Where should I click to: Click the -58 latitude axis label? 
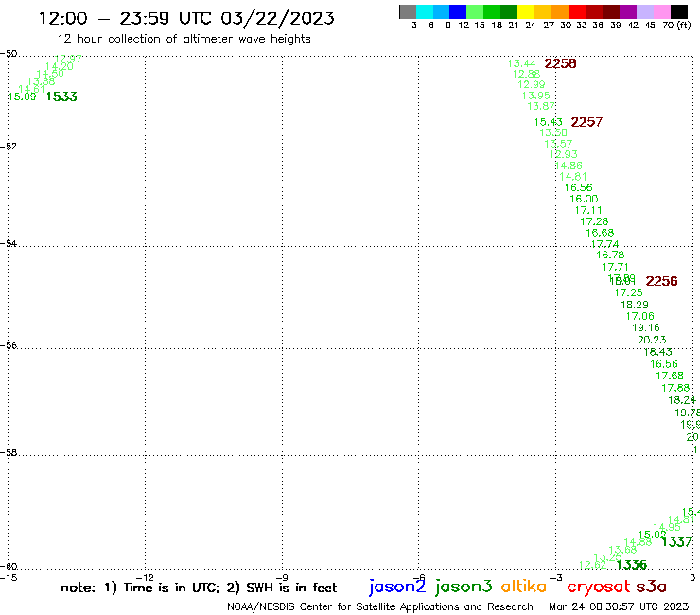9,452
